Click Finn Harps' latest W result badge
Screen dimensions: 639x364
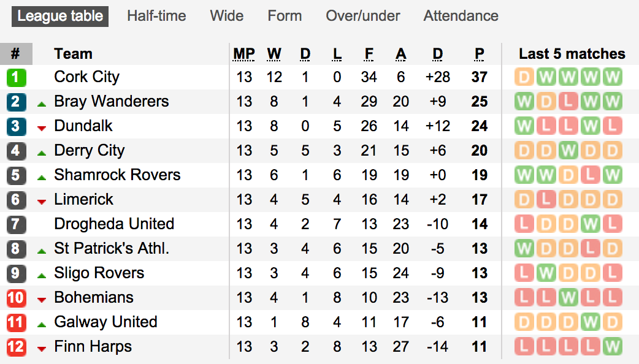(x=612, y=347)
